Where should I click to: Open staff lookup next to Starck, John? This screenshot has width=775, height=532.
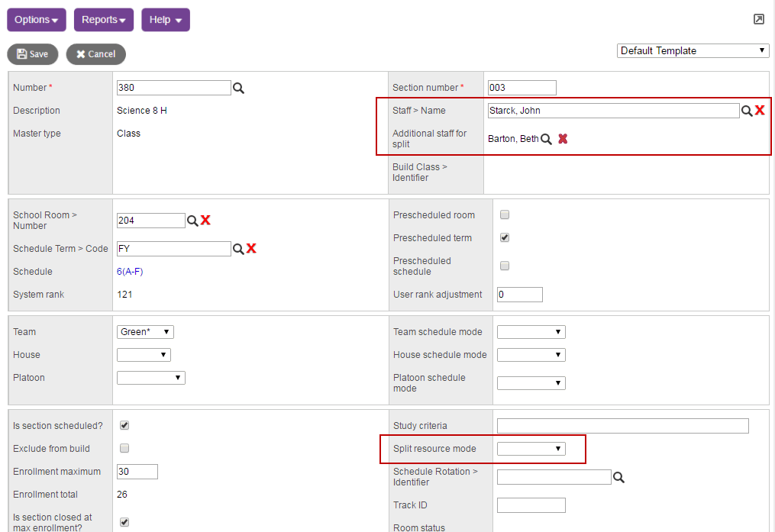pos(747,111)
